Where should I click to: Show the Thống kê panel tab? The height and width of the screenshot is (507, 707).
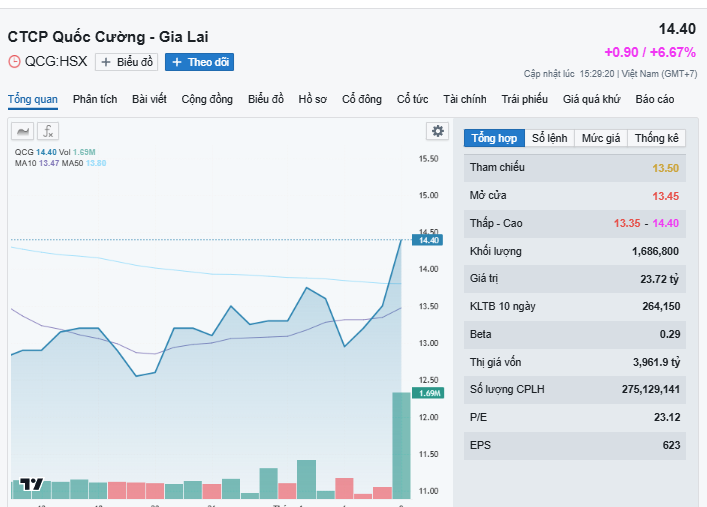coord(656,138)
